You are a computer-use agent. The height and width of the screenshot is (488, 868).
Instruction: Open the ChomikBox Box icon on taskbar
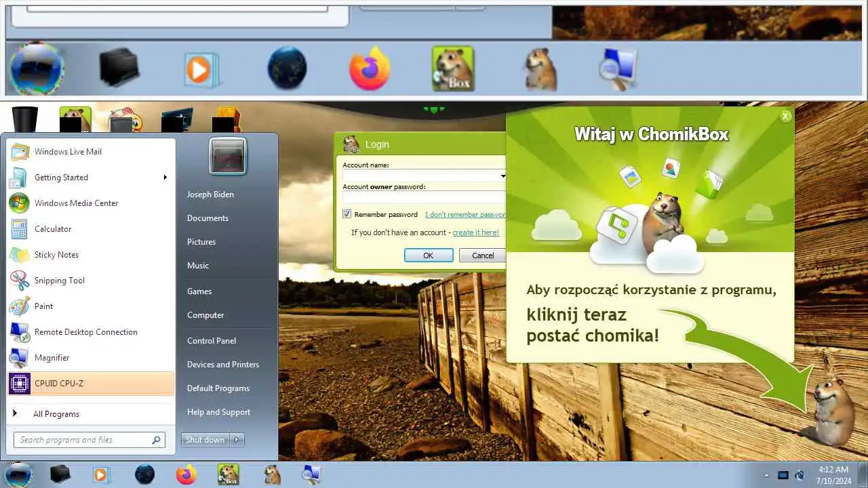tap(228, 474)
